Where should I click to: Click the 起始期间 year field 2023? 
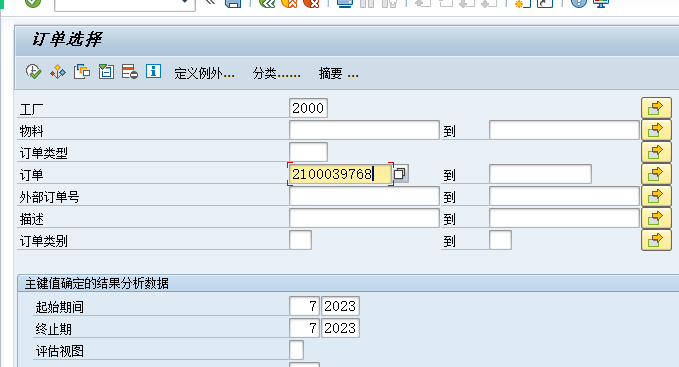(340, 306)
